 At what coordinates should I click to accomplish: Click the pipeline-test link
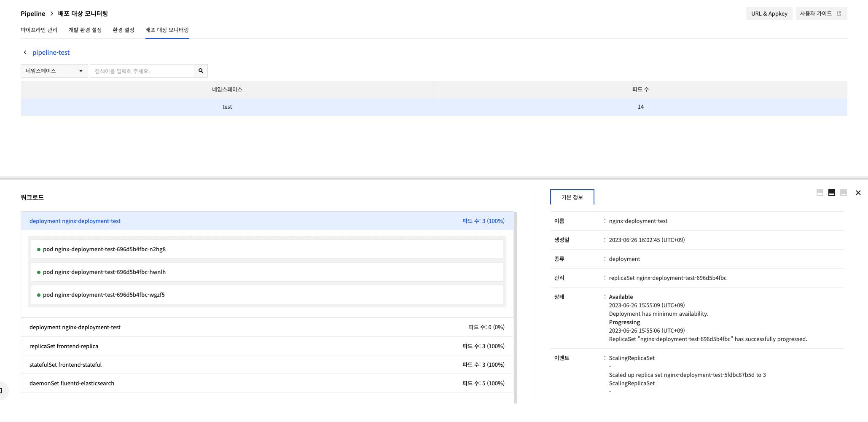[x=51, y=52]
